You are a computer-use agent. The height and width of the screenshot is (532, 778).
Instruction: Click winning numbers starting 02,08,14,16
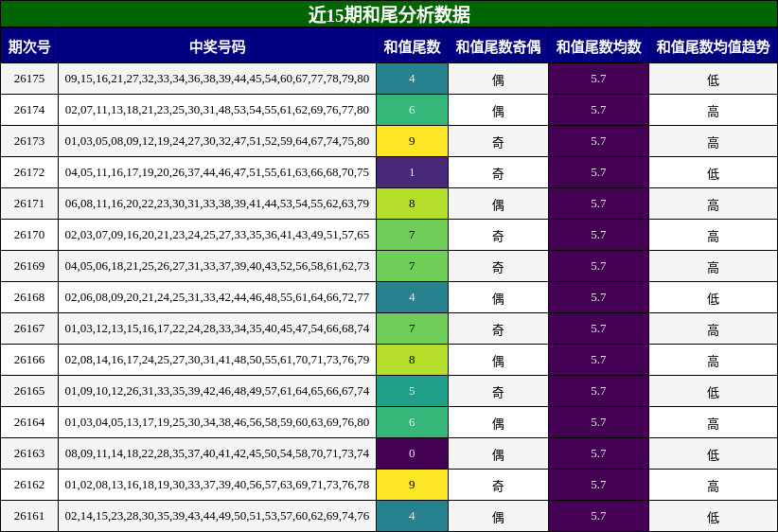click(218, 361)
